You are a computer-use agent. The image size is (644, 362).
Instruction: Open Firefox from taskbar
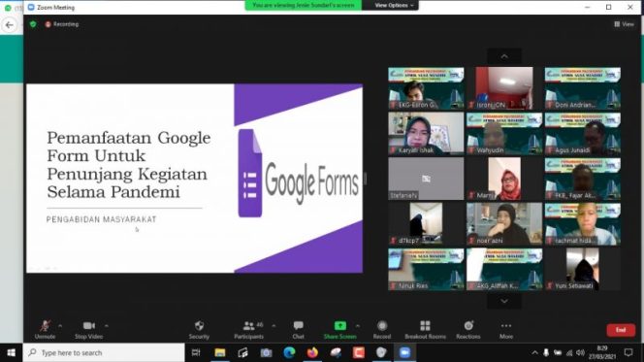tap(312, 352)
